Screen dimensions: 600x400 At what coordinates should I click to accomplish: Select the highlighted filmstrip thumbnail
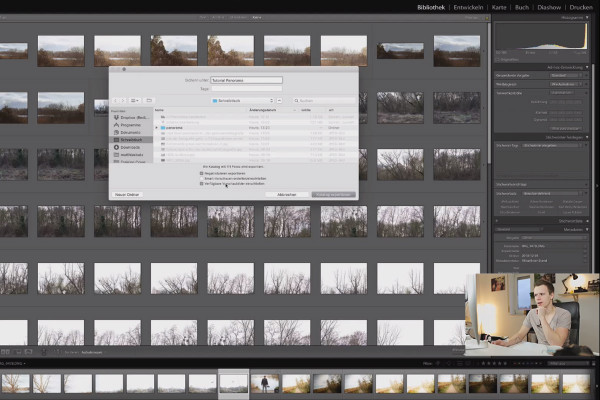[x=233, y=384]
